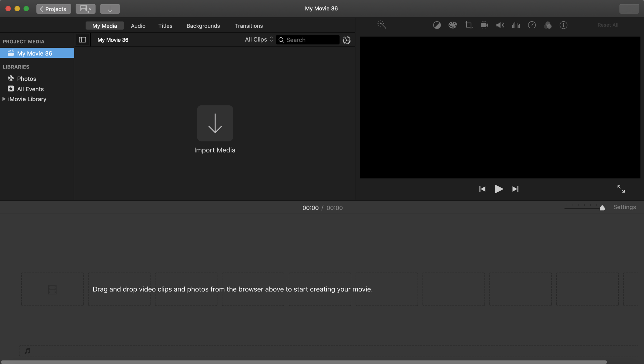This screenshot has height=364, width=644.
Task: Open the color balance tool
Action: 437,25
